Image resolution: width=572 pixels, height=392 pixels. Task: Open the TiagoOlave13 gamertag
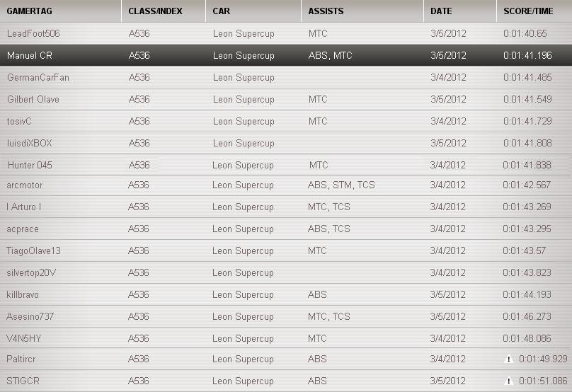[x=34, y=250]
